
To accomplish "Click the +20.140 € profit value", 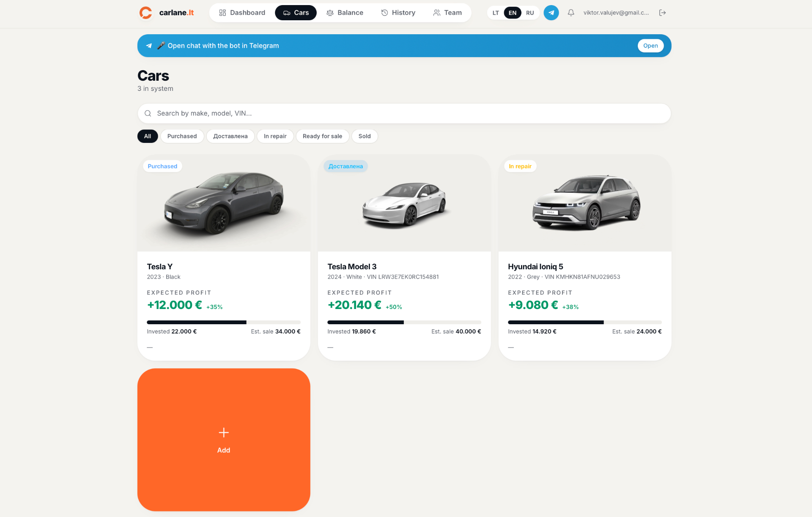I will click(x=354, y=305).
